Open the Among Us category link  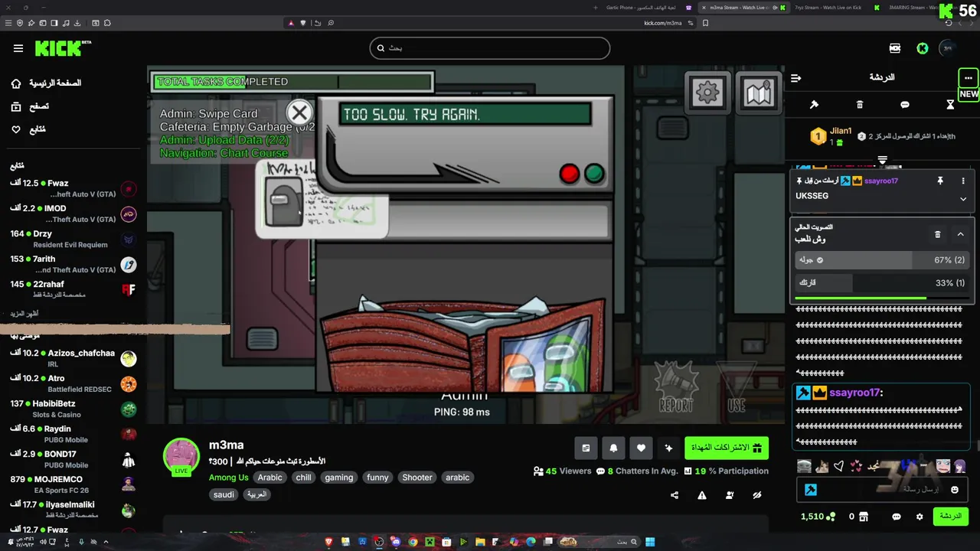click(x=228, y=478)
